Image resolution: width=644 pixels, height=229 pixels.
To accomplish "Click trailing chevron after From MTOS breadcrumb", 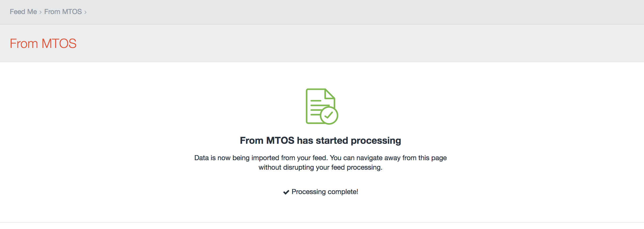I will (85, 12).
